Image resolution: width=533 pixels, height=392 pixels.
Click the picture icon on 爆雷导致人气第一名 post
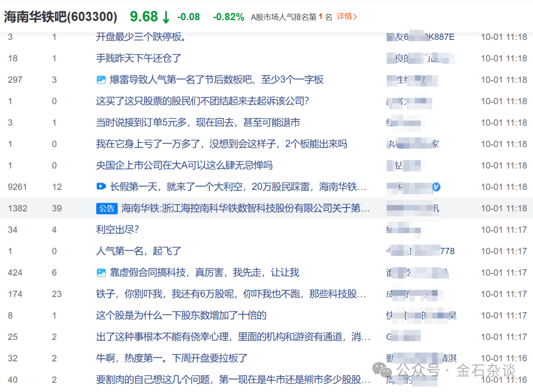point(102,79)
